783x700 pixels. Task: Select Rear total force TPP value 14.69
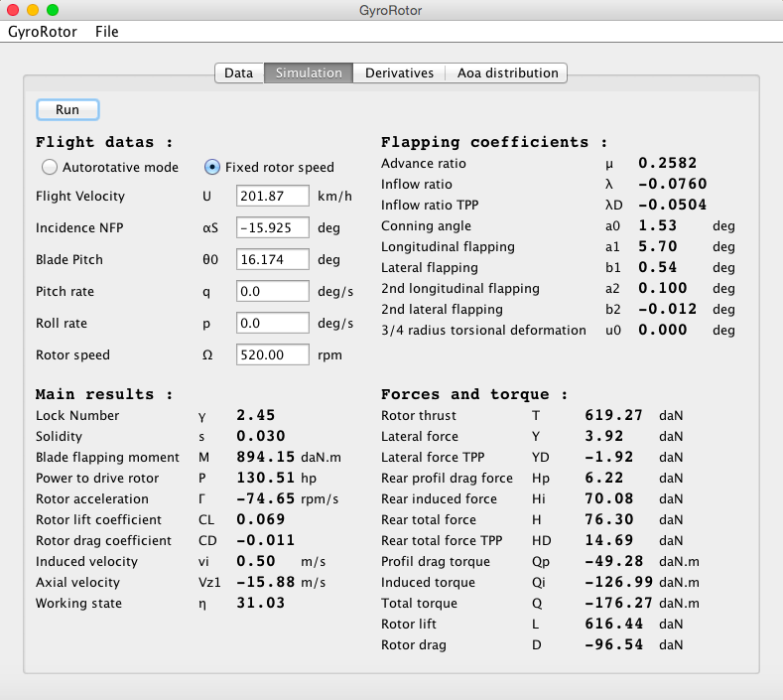pos(608,540)
